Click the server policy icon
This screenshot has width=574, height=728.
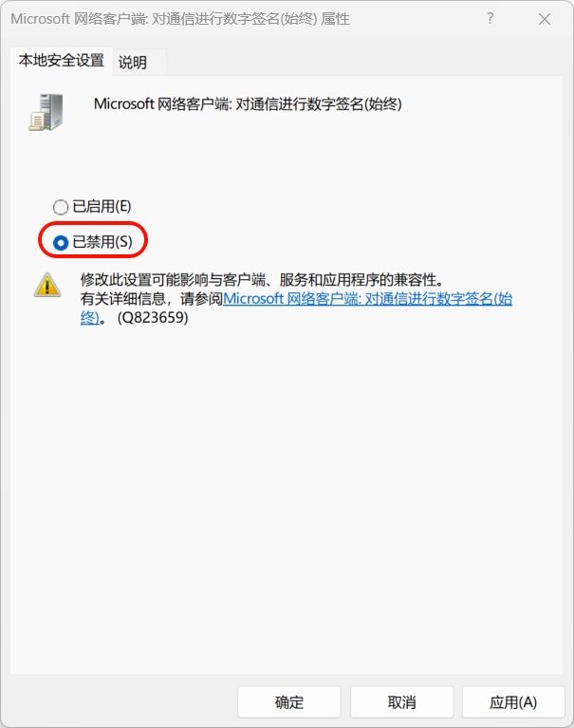coord(46,112)
